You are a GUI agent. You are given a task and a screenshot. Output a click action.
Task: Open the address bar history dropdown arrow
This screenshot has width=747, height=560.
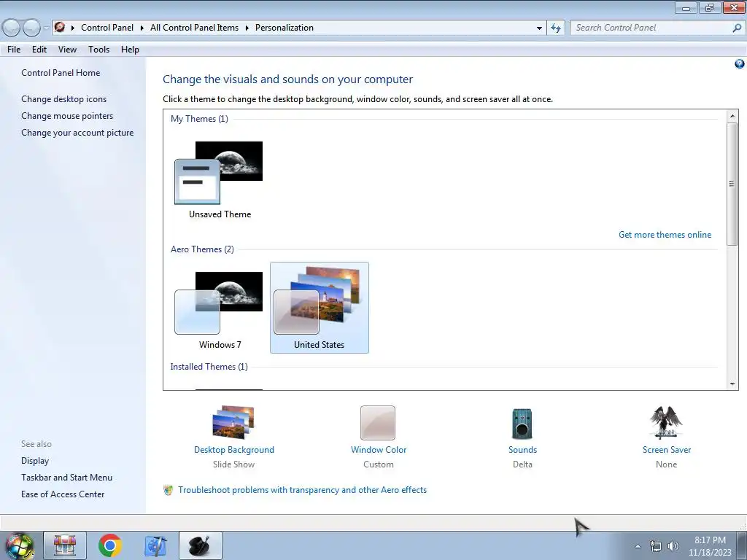[539, 28]
